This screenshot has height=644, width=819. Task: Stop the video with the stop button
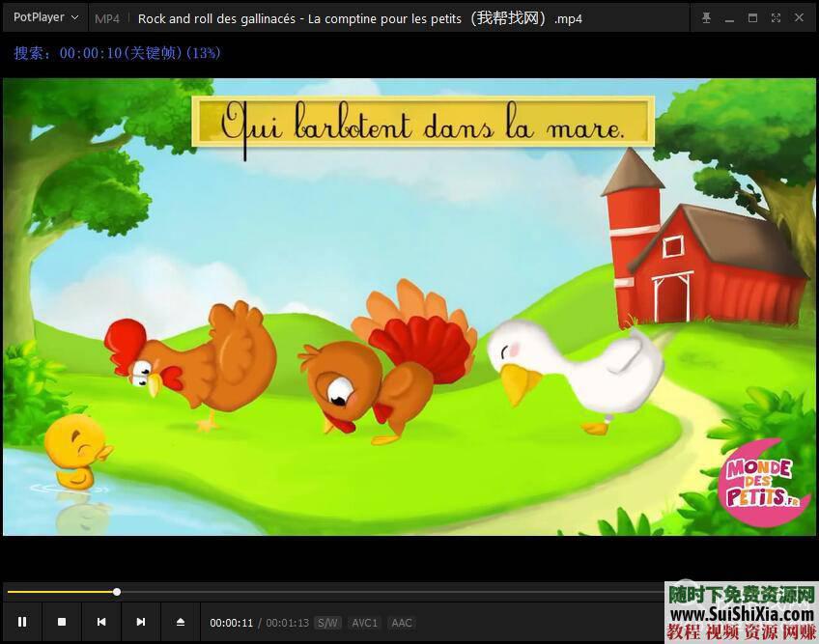pyautogui.click(x=62, y=623)
